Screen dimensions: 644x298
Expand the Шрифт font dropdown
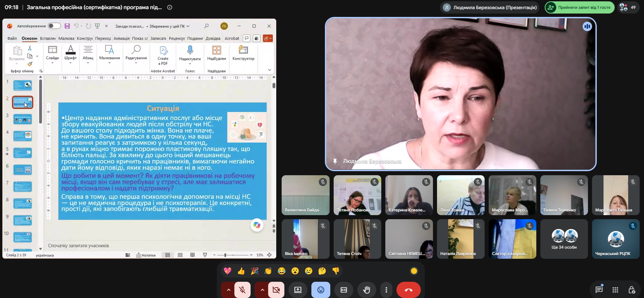(70, 54)
